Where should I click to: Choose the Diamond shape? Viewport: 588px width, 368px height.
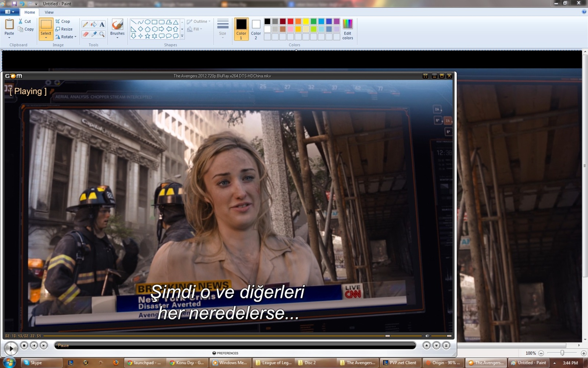coord(140,29)
